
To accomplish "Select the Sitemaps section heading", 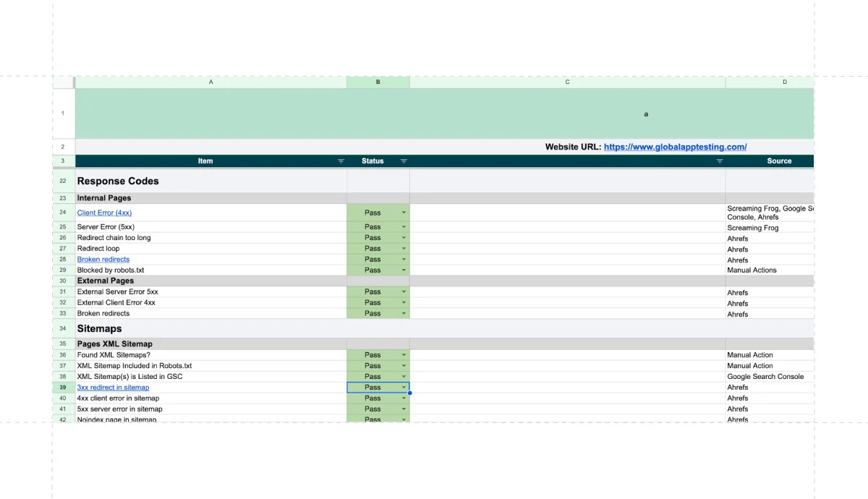I will coord(211,328).
